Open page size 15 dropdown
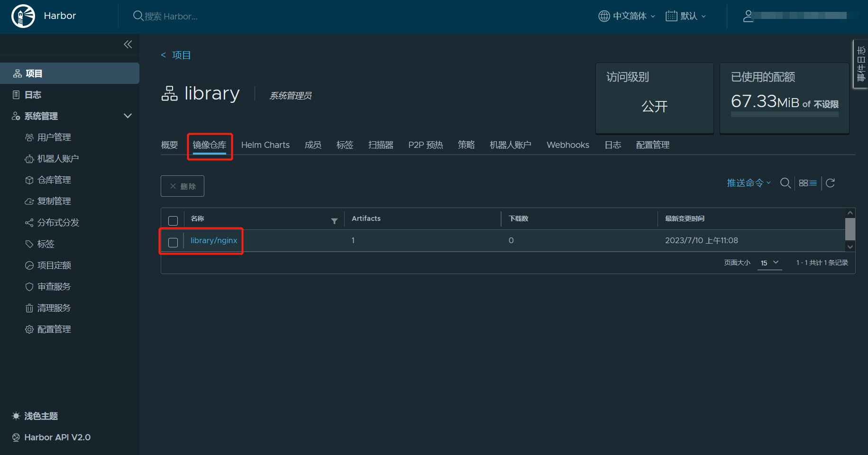The width and height of the screenshot is (868, 455). 770,263
